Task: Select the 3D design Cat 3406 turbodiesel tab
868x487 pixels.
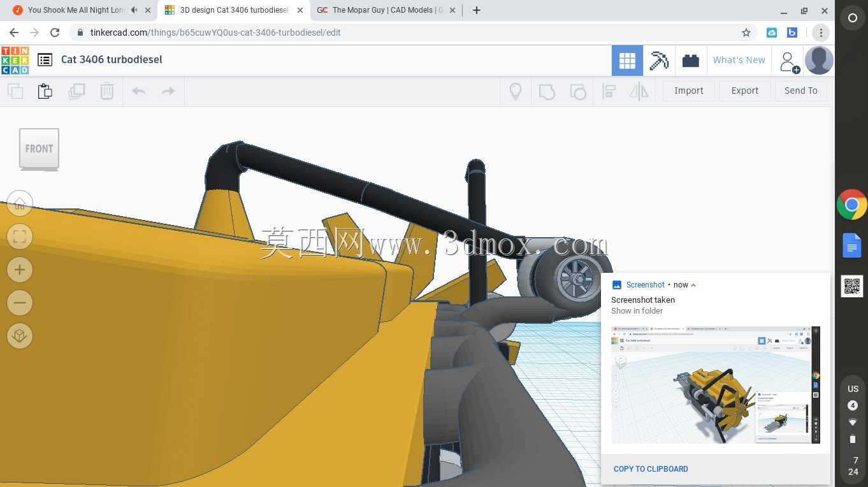Action: (x=234, y=10)
